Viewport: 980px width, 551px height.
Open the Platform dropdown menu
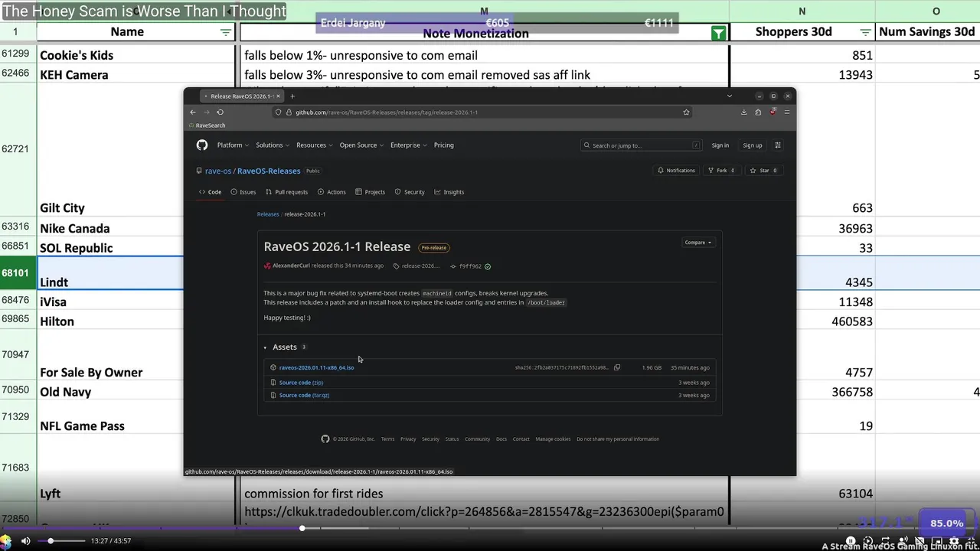click(x=232, y=145)
